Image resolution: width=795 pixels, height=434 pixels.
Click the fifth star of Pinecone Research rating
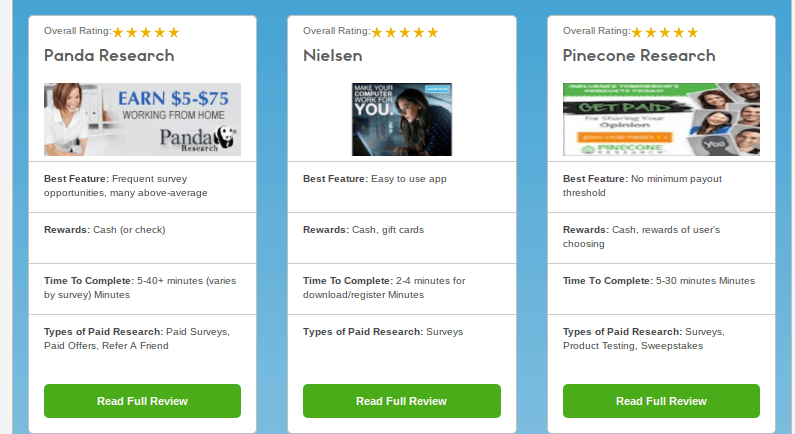pyautogui.click(x=693, y=33)
